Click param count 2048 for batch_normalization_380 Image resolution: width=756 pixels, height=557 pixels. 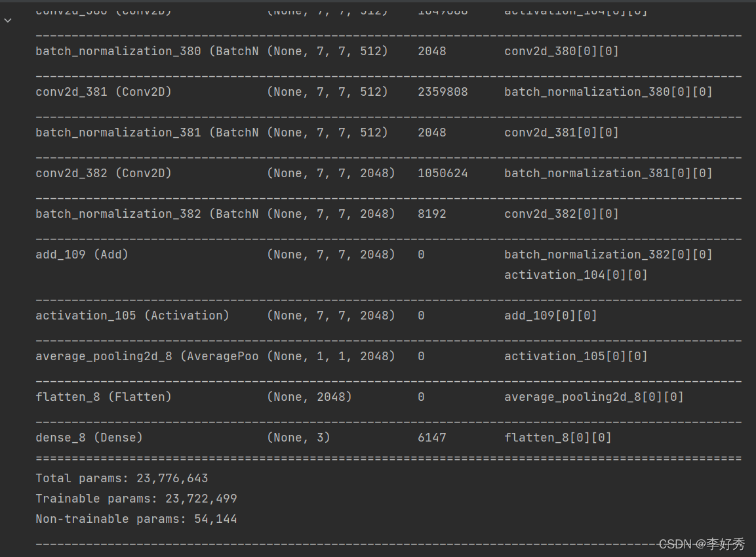coord(432,51)
